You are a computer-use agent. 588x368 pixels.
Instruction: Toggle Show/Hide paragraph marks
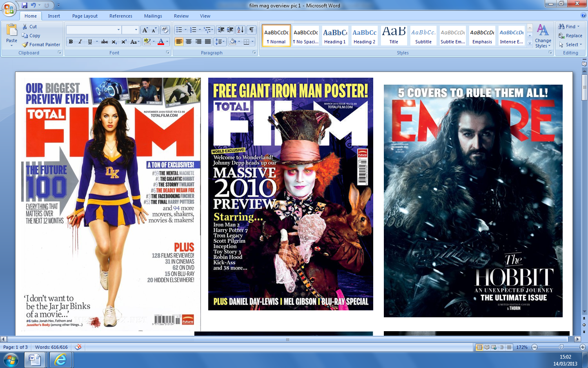[252, 30]
